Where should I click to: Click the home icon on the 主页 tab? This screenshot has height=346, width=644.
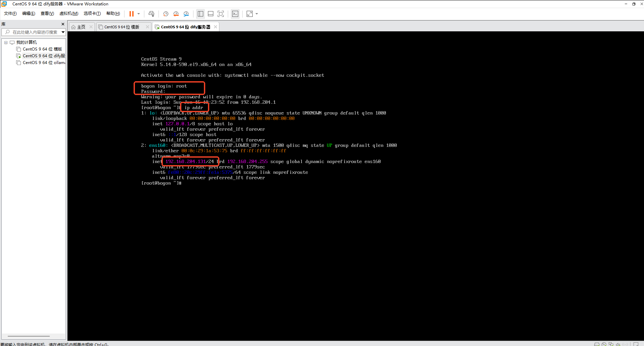[x=73, y=27]
